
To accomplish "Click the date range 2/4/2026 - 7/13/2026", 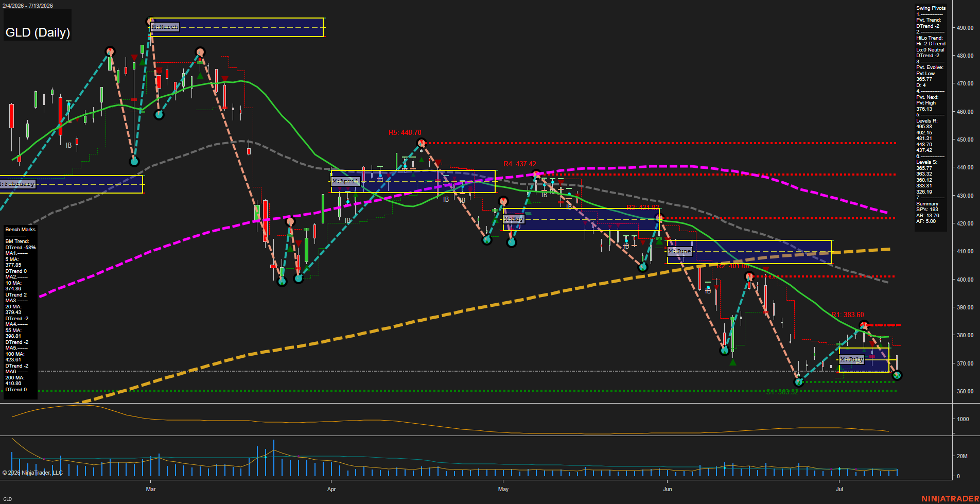I will 27,6.
